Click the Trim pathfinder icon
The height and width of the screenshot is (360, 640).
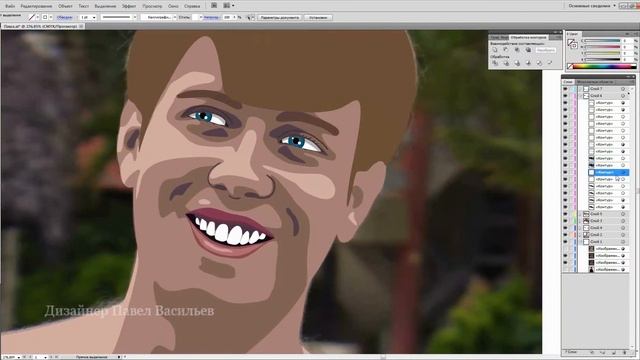tap(506, 63)
